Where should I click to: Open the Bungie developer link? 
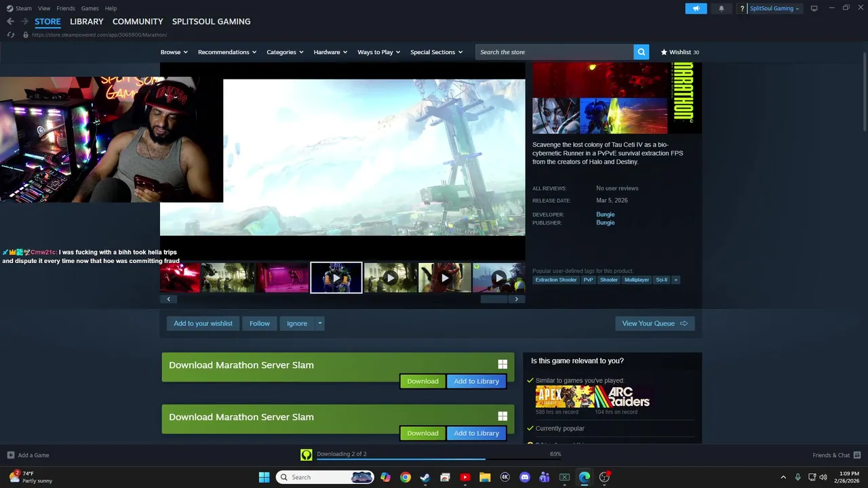(606, 214)
